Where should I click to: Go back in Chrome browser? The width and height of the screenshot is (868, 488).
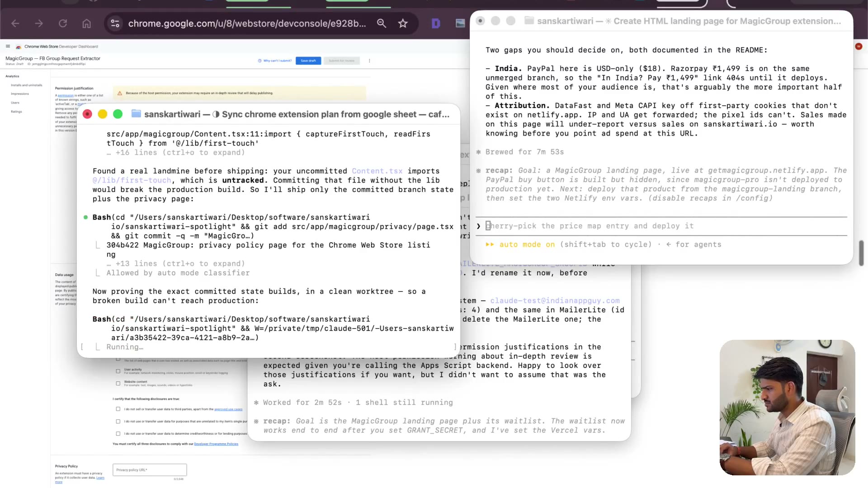pos(15,23)
